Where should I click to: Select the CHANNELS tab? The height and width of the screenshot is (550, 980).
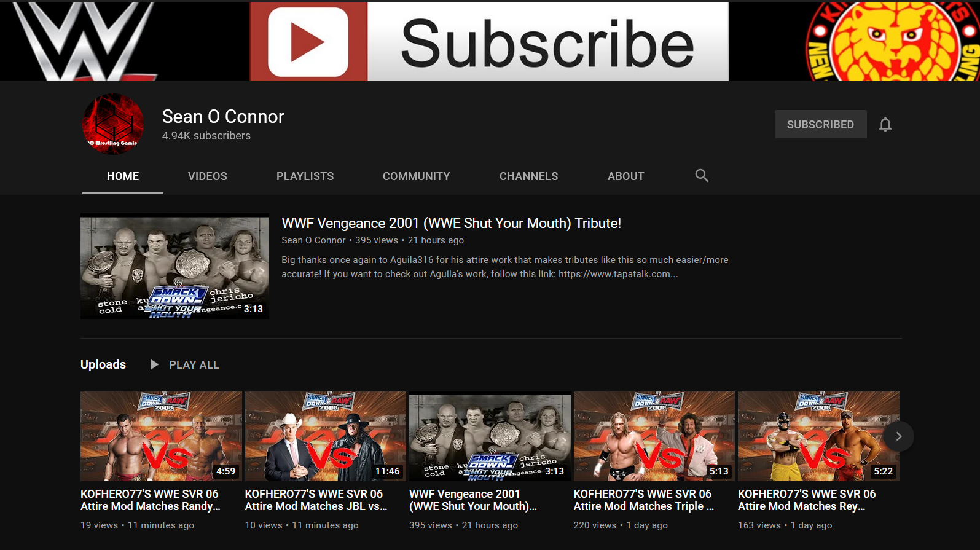point(528,176)
